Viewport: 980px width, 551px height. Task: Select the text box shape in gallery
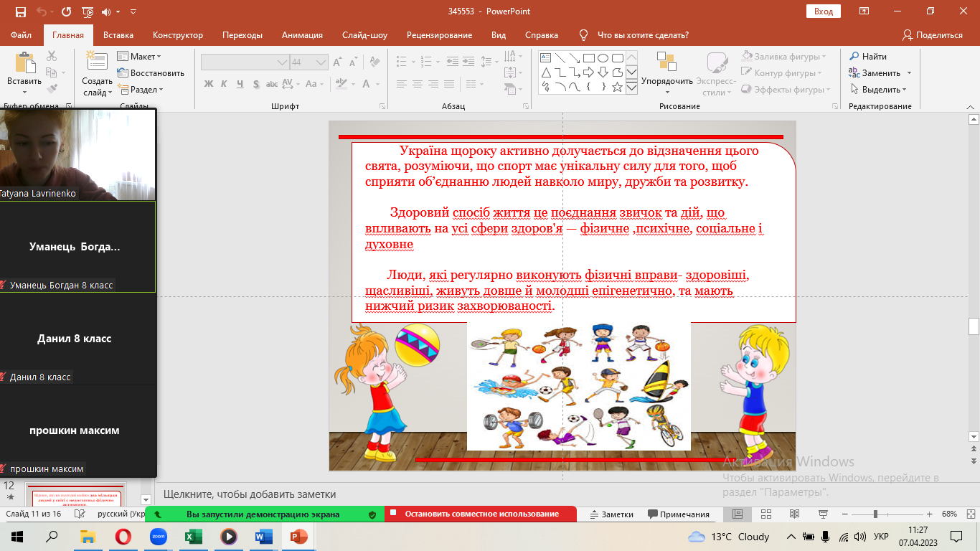coord(545,58)
